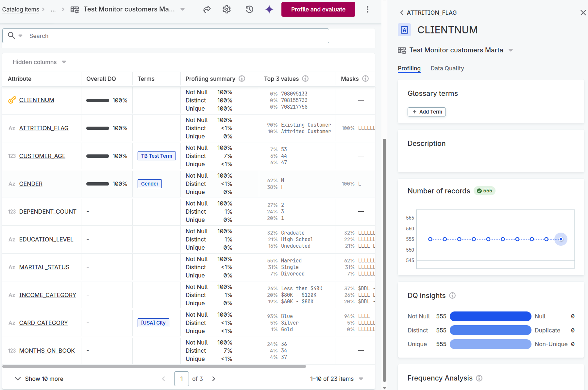Click the page number input field
Screen dimensions: 588x390
pos(181,379)
